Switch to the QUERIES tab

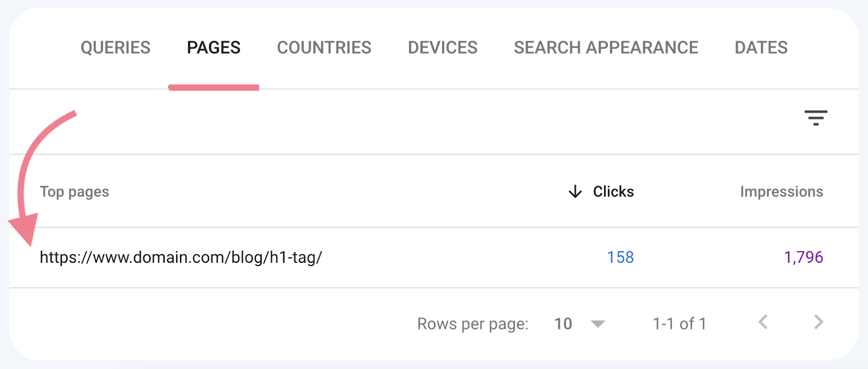pyautogui.click(x=115, y=48)
